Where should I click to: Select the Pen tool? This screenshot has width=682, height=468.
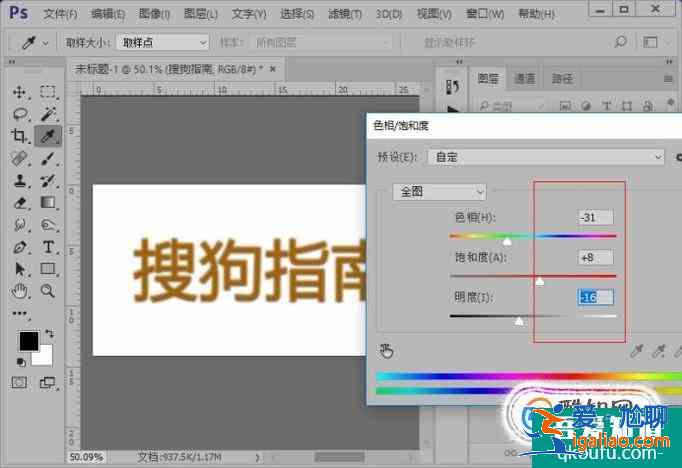tap(20, 247)
